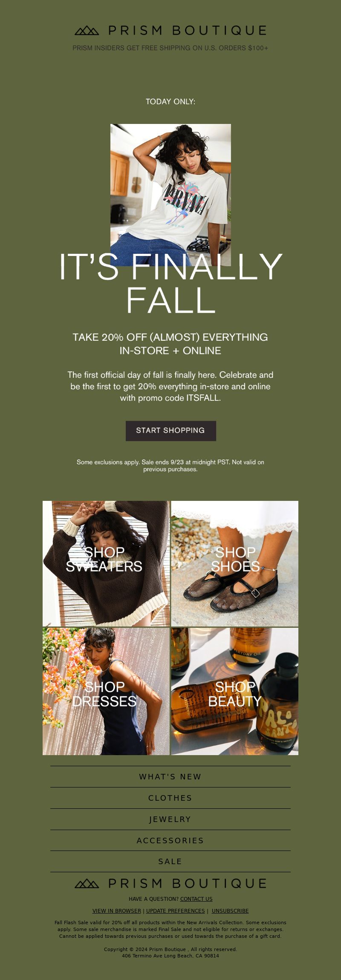The image size is (341, 980).
Task: Click the UNSUBSCRIBE link
Action: (x=230, y=911)
